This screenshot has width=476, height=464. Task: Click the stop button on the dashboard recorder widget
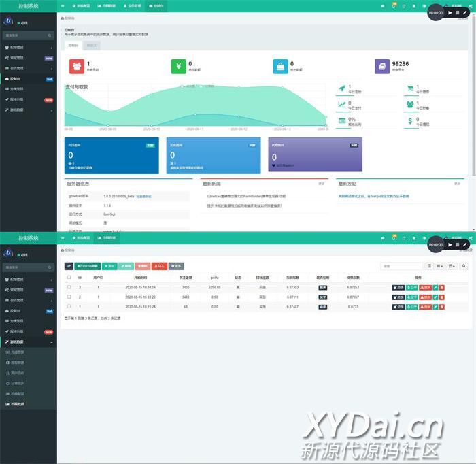coord(457,13)
